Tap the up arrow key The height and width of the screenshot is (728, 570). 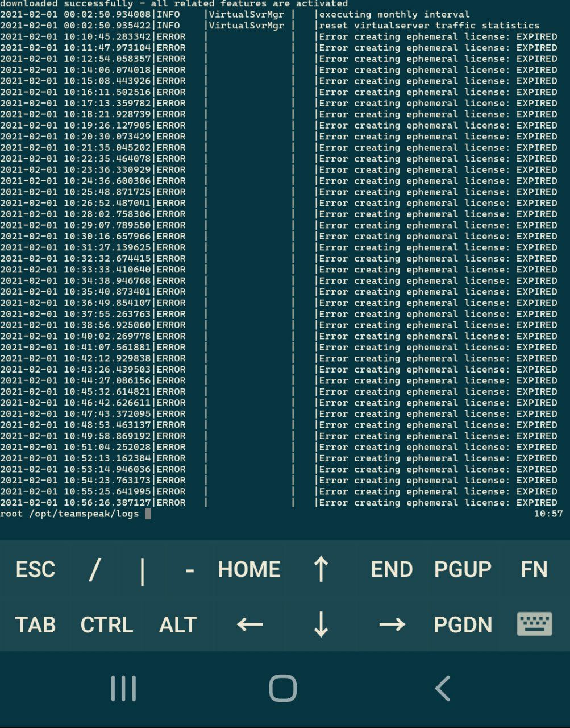point(321,569)
